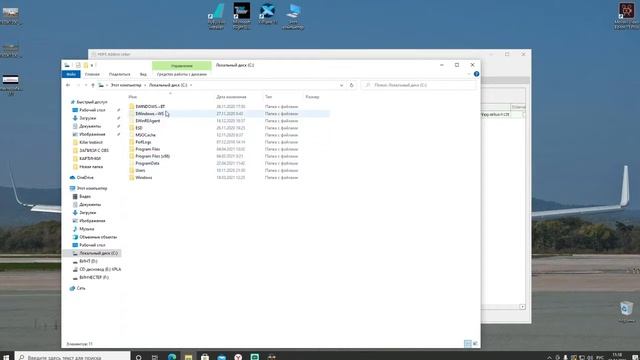Switch to details view icon in status bar
The height and width of the screenshot is (360, 640).
(468, 344)
